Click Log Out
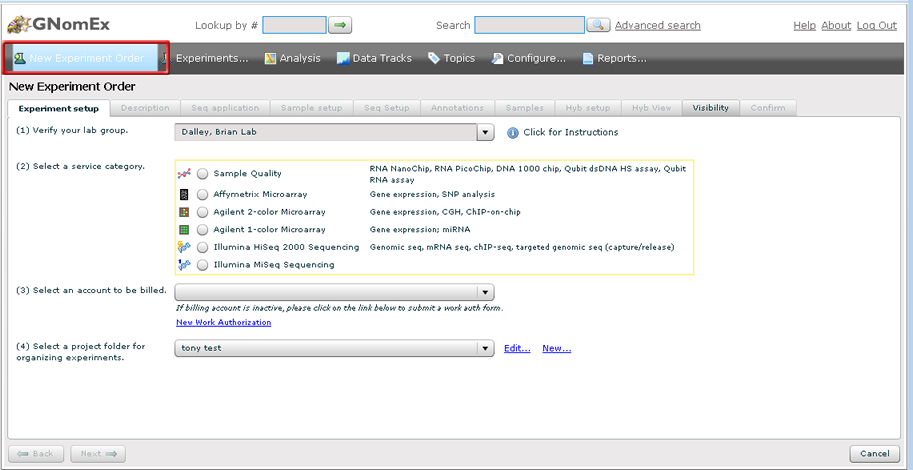 point(877,26)
